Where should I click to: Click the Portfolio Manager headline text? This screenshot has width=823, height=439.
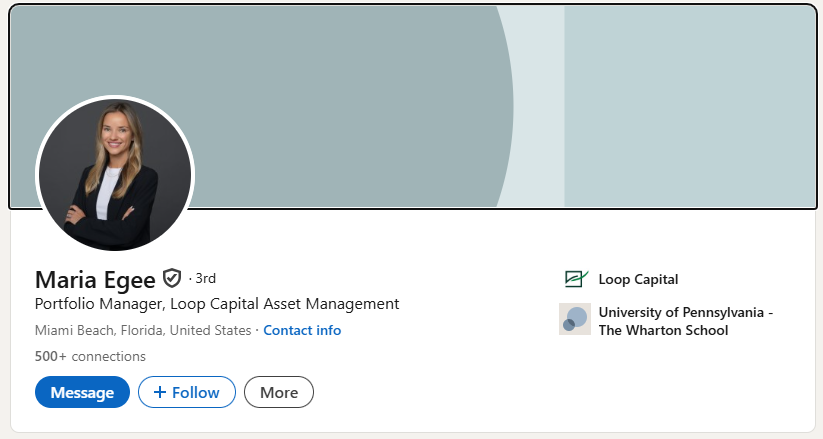(x=217, y=304)
